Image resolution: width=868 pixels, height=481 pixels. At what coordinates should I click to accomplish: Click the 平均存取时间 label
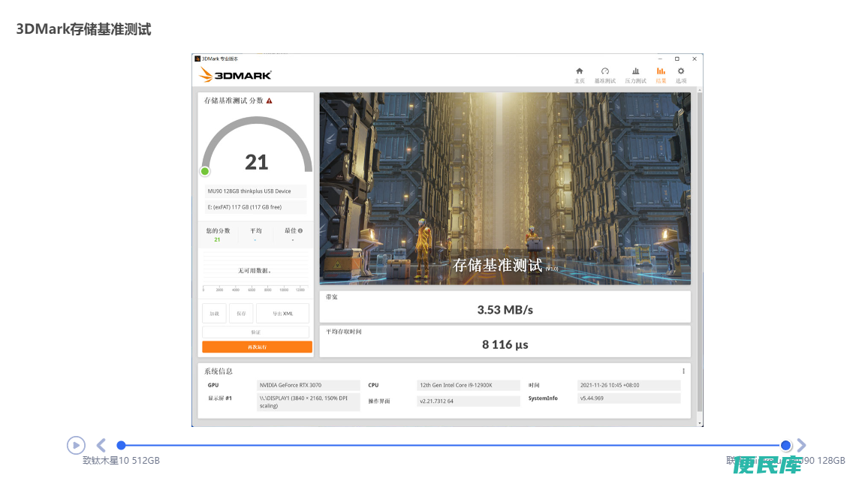[344, 332]
